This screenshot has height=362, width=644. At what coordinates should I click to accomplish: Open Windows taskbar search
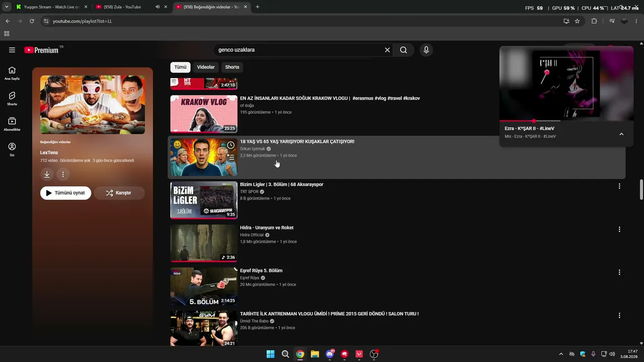point(285,354)
